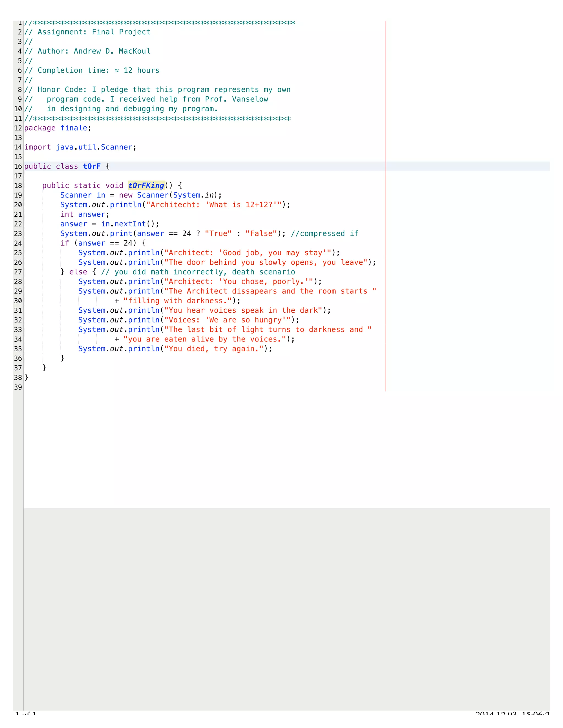Click the closing brace on line 36
563x728 pixels.
pos(62,358)
